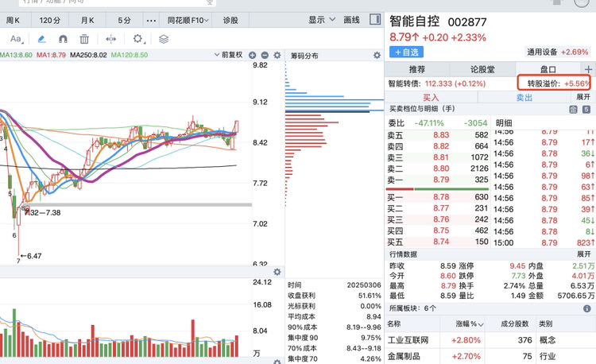The height and width of the screenshot is (364, 596).
Task: Select the 买五 8.74 order row
Action: tap(438, 242)
